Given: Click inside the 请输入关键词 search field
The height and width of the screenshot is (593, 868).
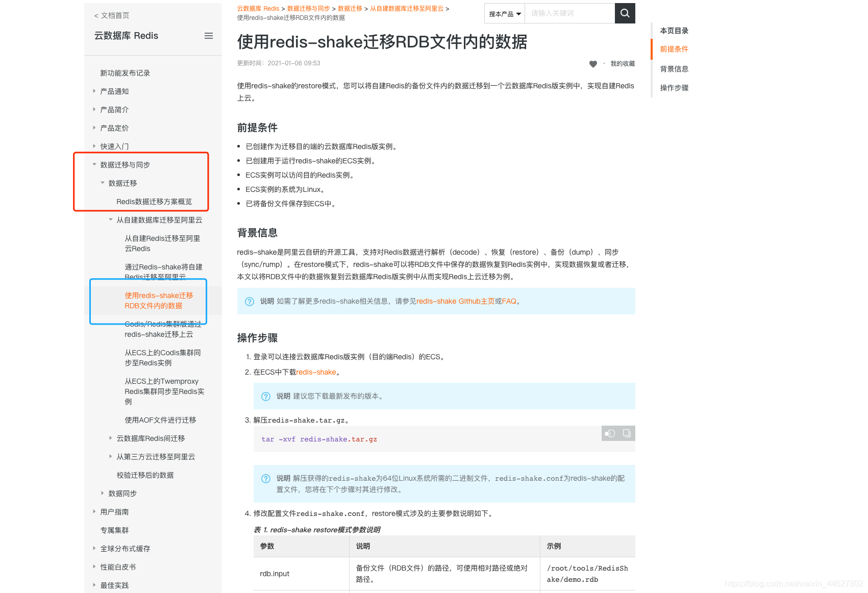Looking at the screenshot, I should (x=570, y=13).
